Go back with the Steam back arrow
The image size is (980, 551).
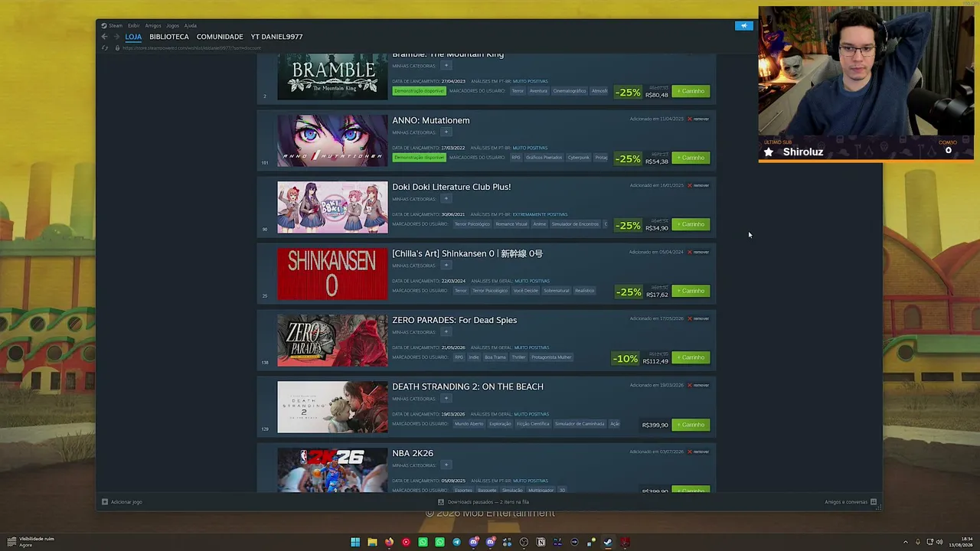pyautogui.click(x=105, y=37)
